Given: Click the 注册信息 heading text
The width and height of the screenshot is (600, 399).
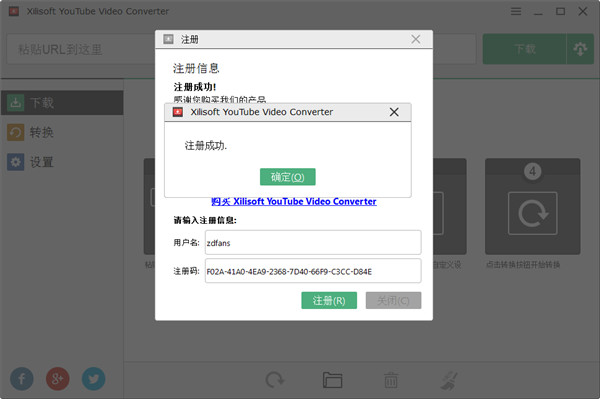Looking at the screenshot, I should tap(196, 68).
